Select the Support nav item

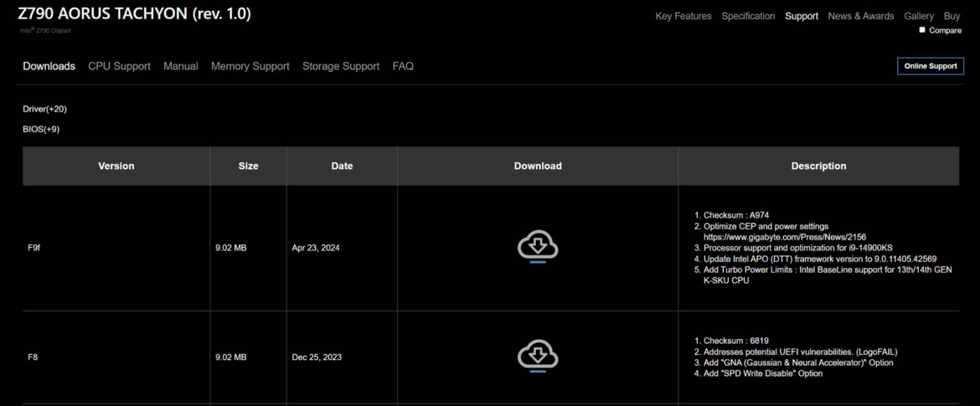point(802,16)
